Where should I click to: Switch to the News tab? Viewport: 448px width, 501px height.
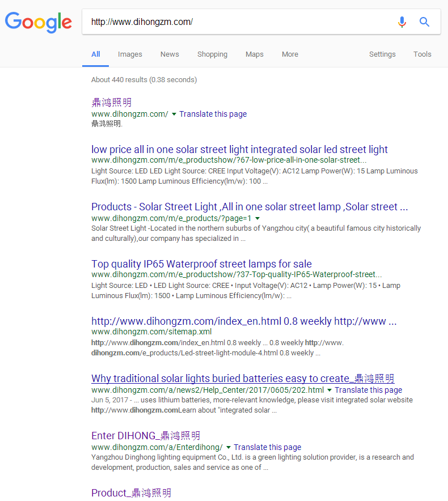click(170, 54)
